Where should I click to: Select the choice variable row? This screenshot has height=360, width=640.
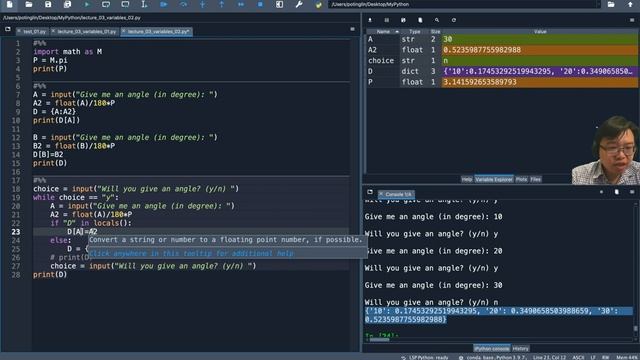(x=502, y=60)
